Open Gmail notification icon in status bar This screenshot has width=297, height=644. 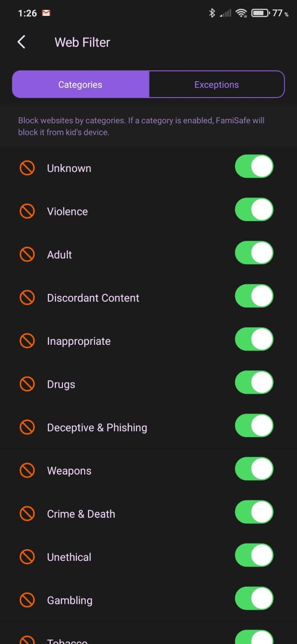[46, 13]
